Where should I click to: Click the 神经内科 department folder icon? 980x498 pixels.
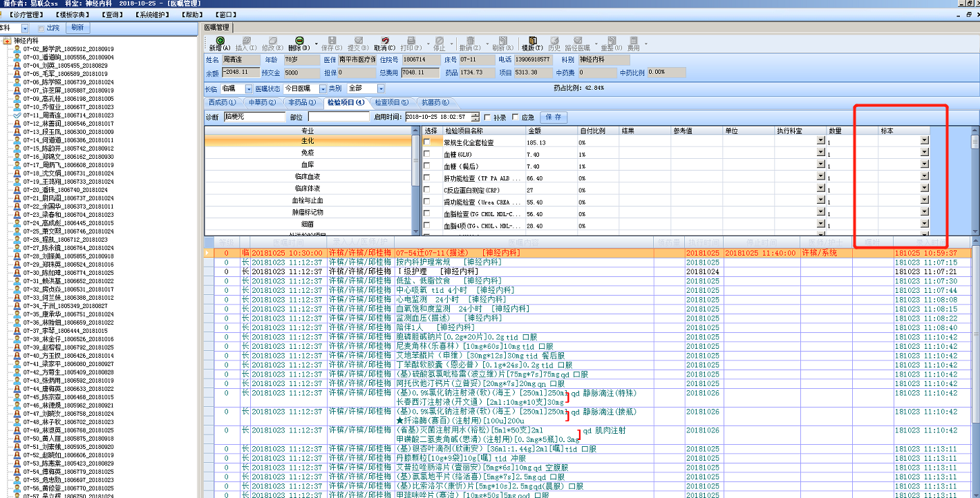pyautogui.click(x=7, y=41)
